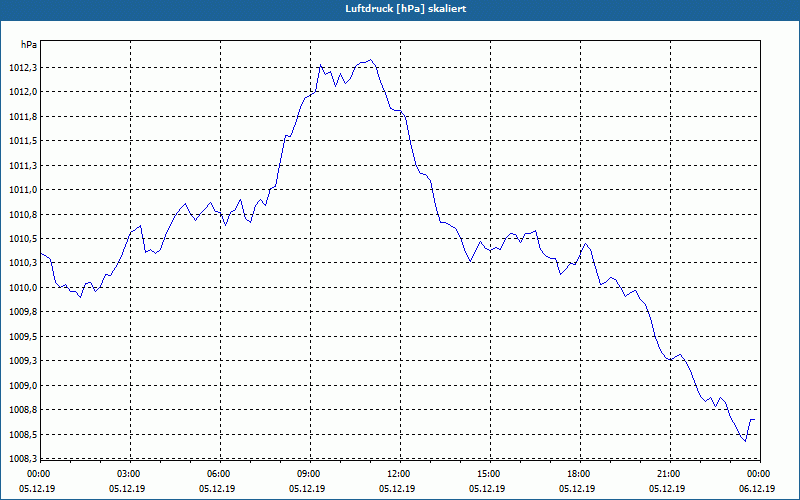The height and width of the screenshot is (500, 800).
Task: Select the y-axis value "1008,8"
Action: tap(23, 410)
